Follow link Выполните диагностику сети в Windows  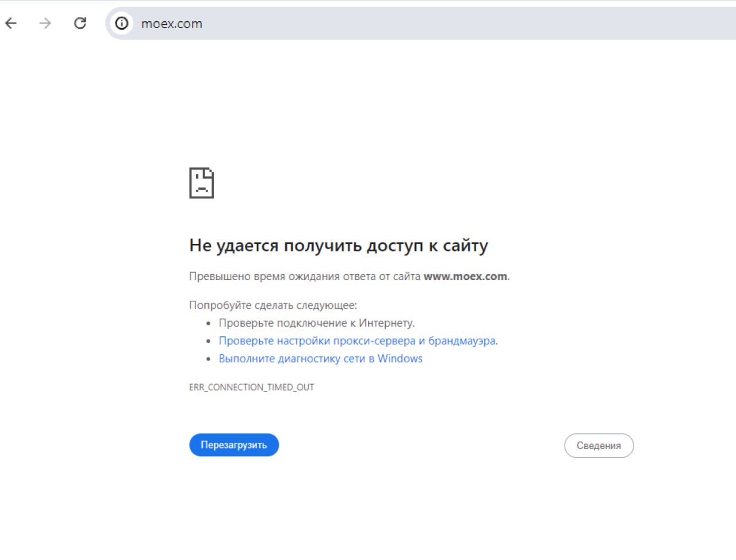coord(320,359)
